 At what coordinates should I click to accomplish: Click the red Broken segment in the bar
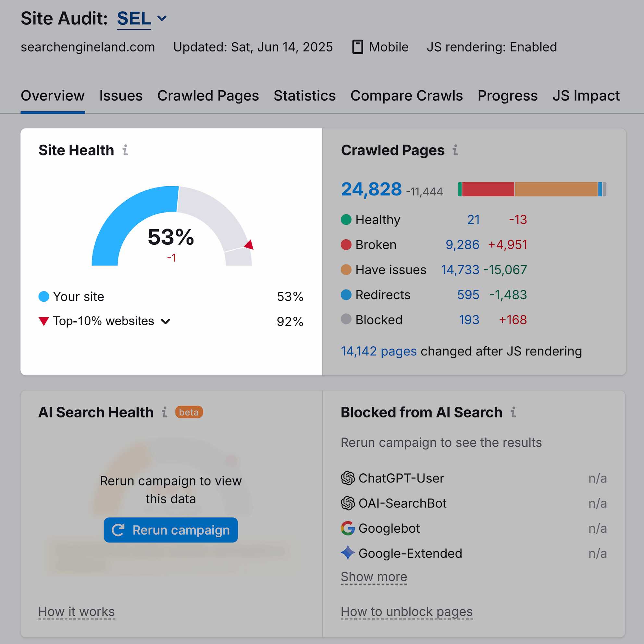coord(488,189)
